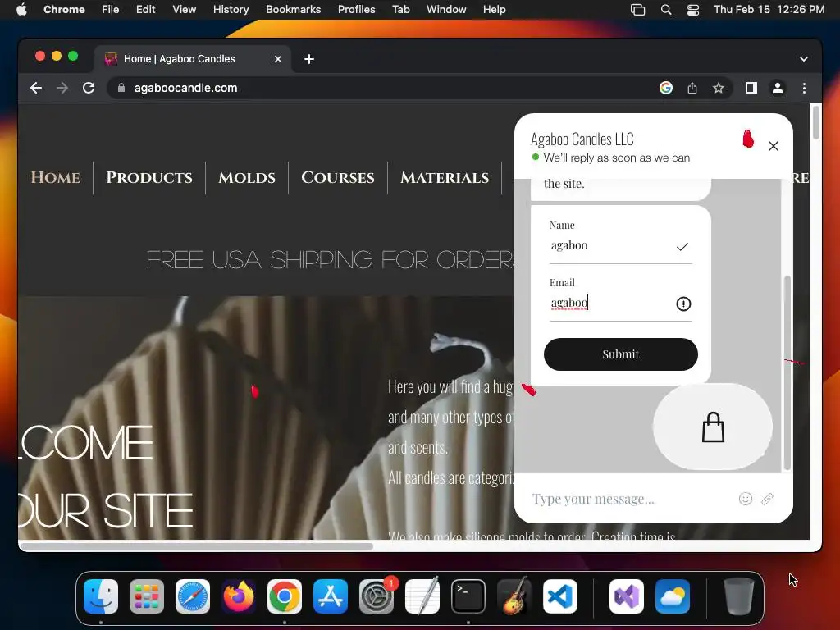
Task: Click the Email field in chat form
Action: point(620,304)
